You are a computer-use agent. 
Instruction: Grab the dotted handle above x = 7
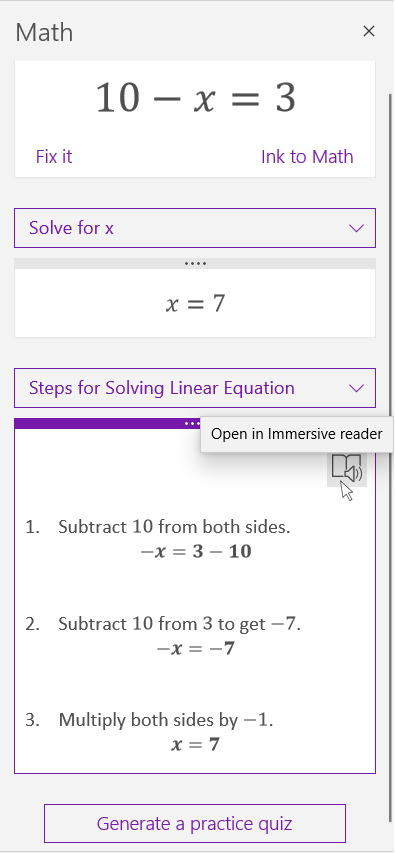pos(195,263)
